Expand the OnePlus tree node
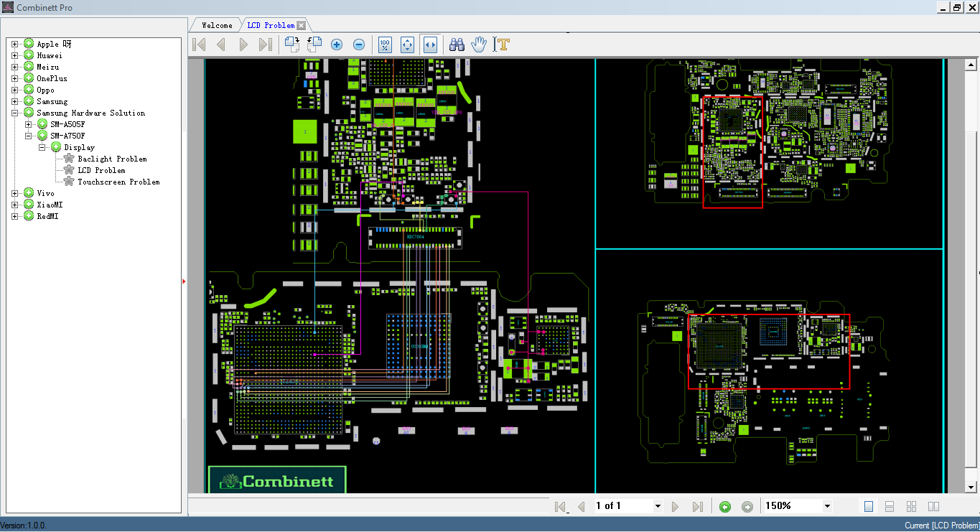The width and height of the screenshot is (980, 532). coord(14,78)
